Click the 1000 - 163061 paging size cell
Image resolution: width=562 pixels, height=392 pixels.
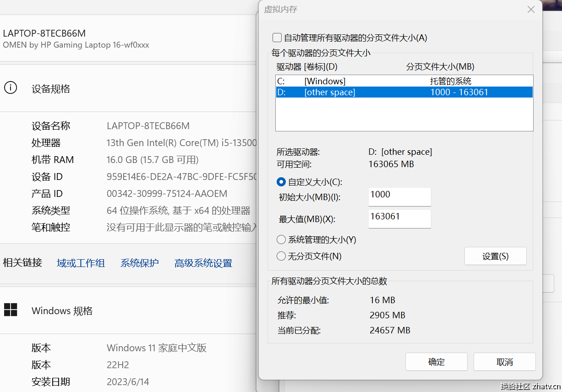[x=459, y=92]
